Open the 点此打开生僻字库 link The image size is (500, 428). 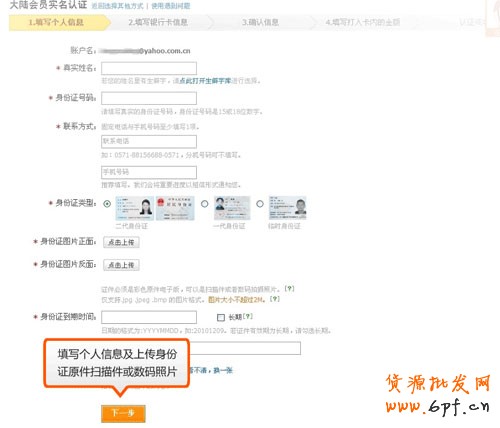coord(205,81)
